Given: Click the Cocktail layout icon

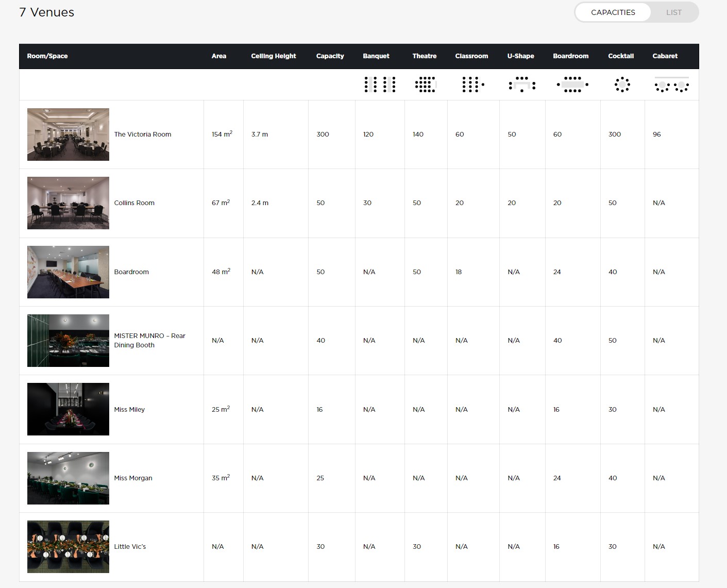Looking at the screenshot, I should 622,85.
